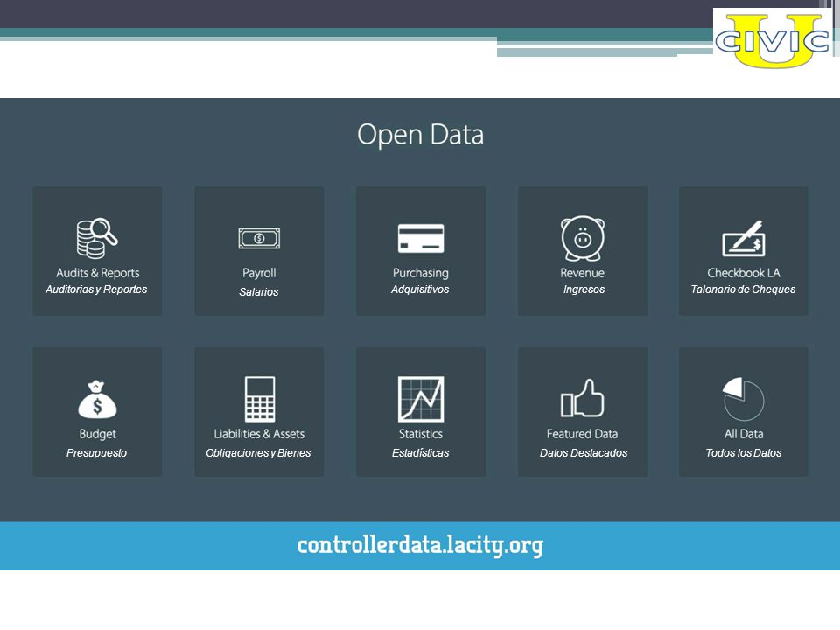Open the Budget label
The image size is (840, 630).
97,434
